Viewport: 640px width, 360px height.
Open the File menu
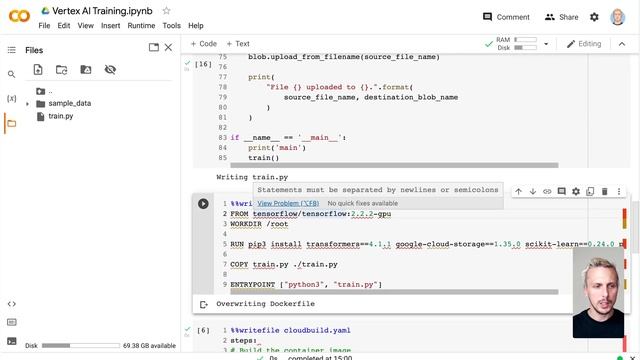[44, 26]
